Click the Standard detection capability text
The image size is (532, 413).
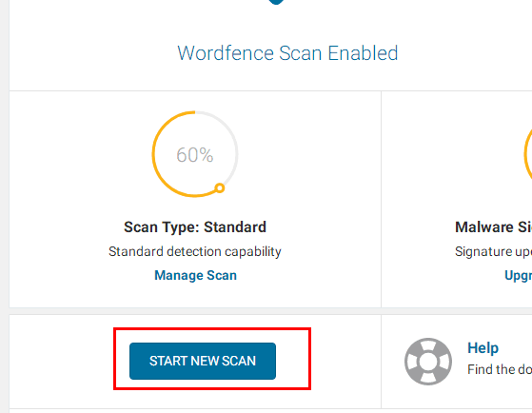click(x=195, y=251)
